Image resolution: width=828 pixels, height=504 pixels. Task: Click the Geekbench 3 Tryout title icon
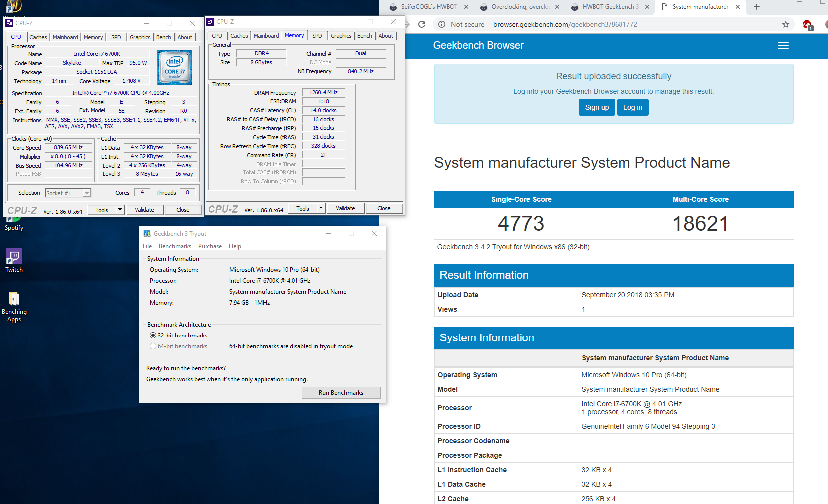[x=147, y=233]
